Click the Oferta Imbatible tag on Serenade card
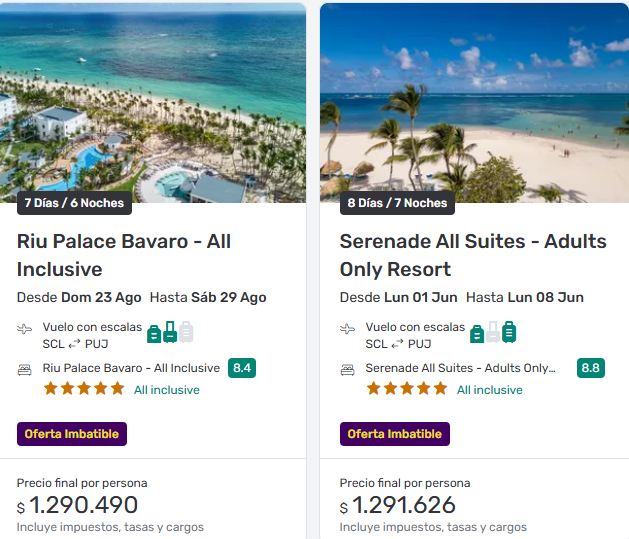629x539 pixels. click(395, 434)
